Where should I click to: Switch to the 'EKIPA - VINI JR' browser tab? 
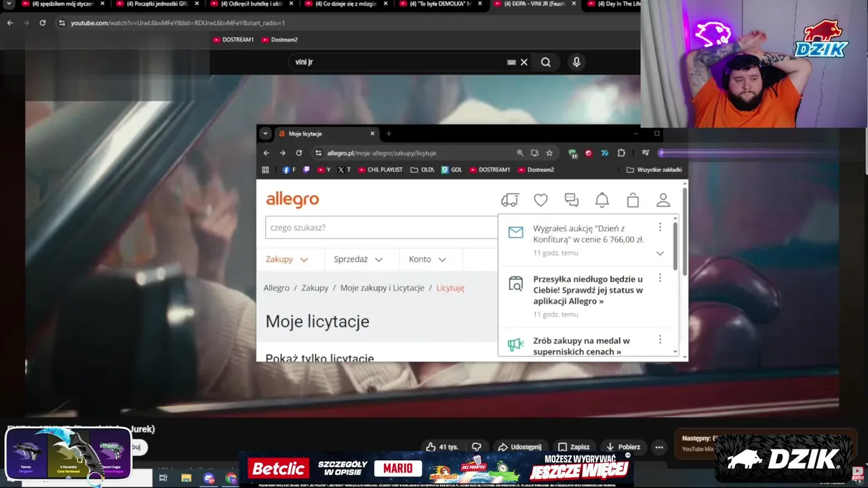[x=534, y=4]
